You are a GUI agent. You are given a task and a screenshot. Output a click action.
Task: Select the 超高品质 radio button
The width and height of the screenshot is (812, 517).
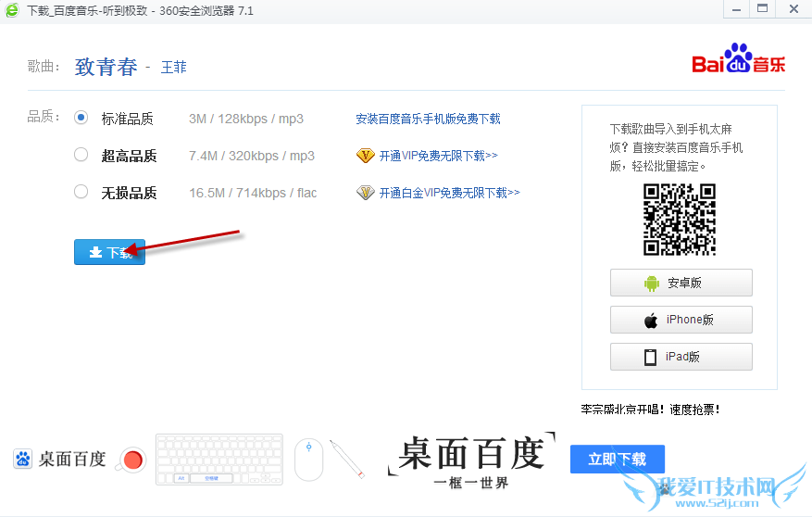(81, 155)
